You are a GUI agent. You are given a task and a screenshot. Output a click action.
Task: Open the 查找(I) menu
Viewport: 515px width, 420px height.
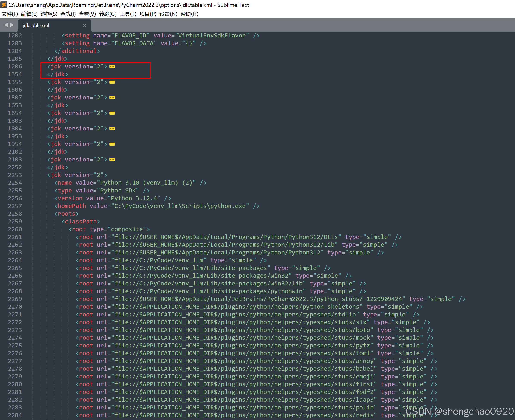[68, 14]
